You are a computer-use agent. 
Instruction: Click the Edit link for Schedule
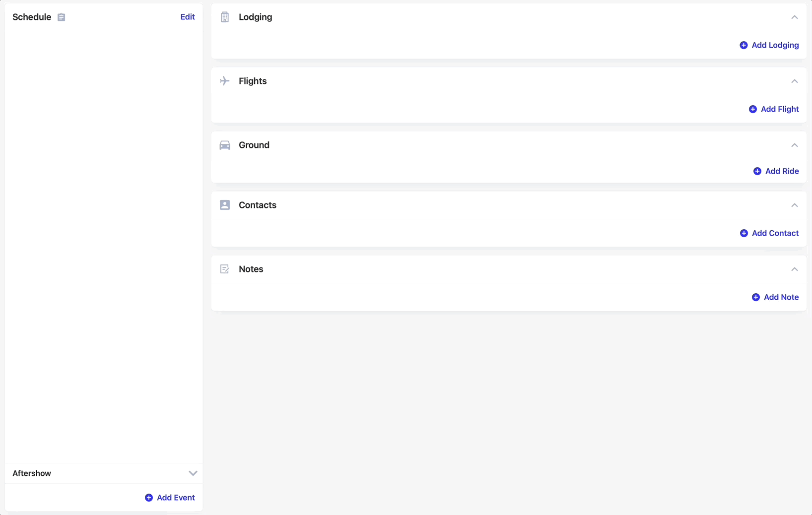click(188, 16)
